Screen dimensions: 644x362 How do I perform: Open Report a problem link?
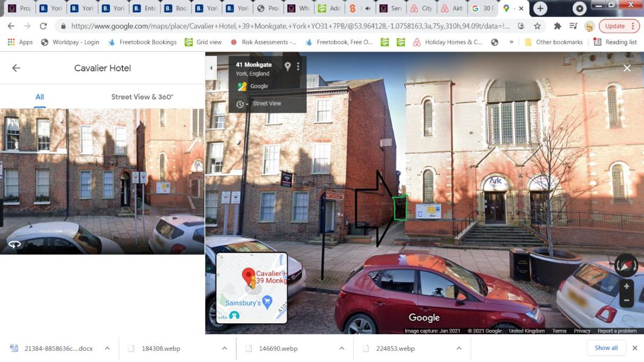click(x=617, y=331)
